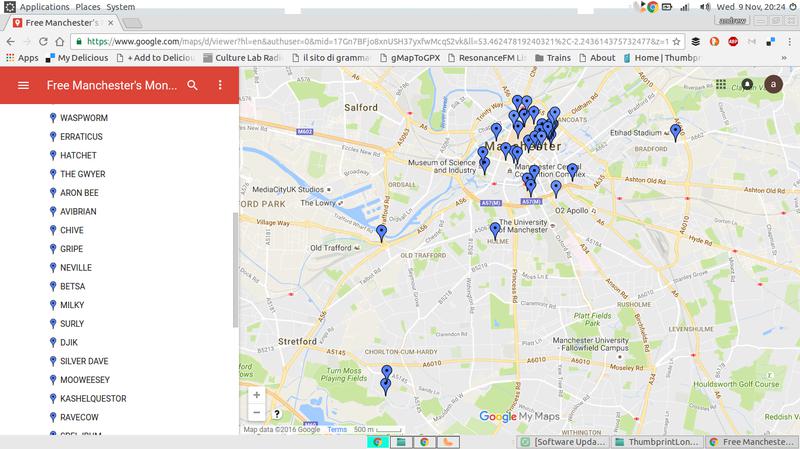Click the search magnifier in red header
This screenshot has height=449, width=800.
click(x=192, y=85)
